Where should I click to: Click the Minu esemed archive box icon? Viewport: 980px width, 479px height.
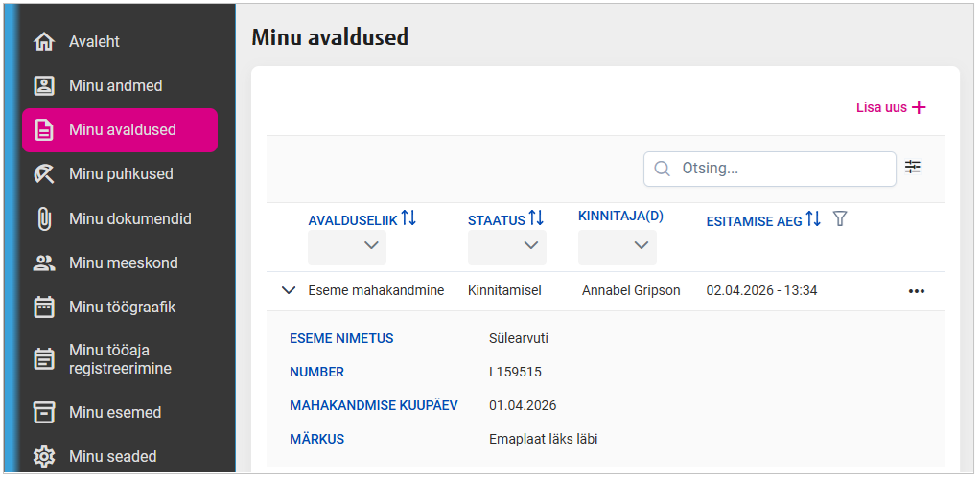pyautogui.click(x=44, y=413)
